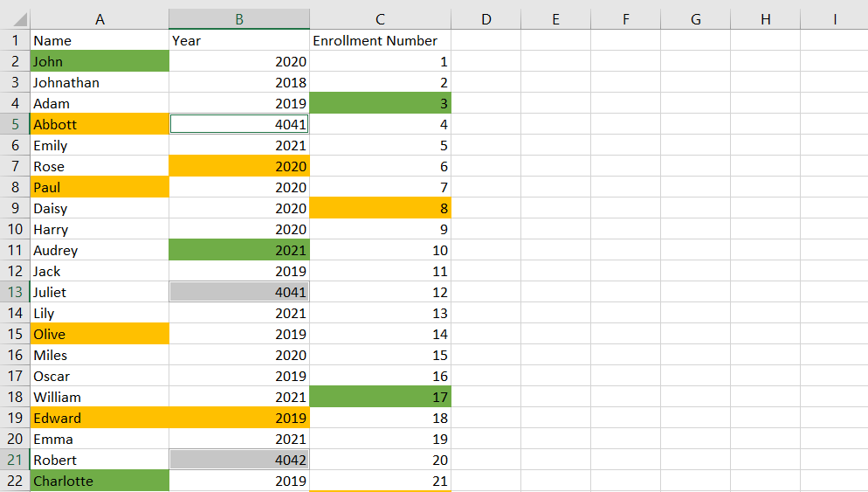Select row 13 header

click(15, 292)
